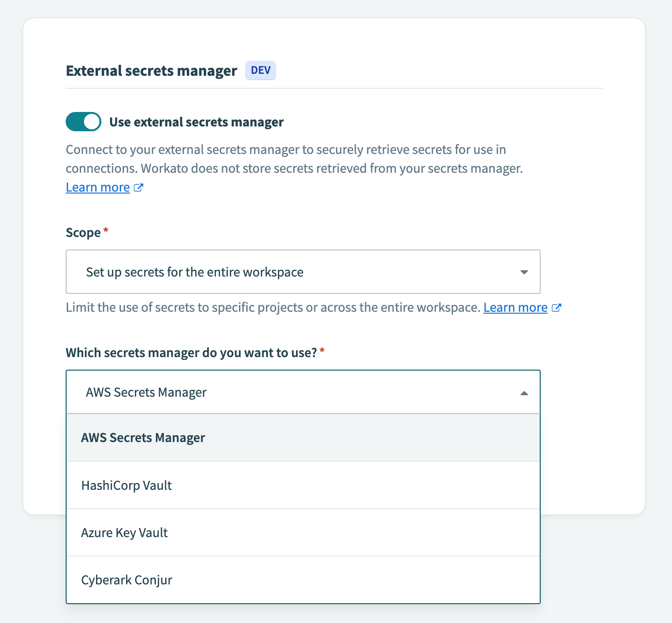Click the external-link icon beside the first Learn more
The image size is (672, 623).
click(139, 187)
